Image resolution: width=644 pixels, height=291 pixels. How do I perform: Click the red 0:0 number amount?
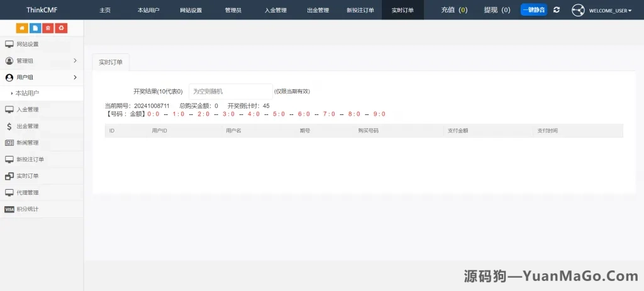click(x=153, y=114)
